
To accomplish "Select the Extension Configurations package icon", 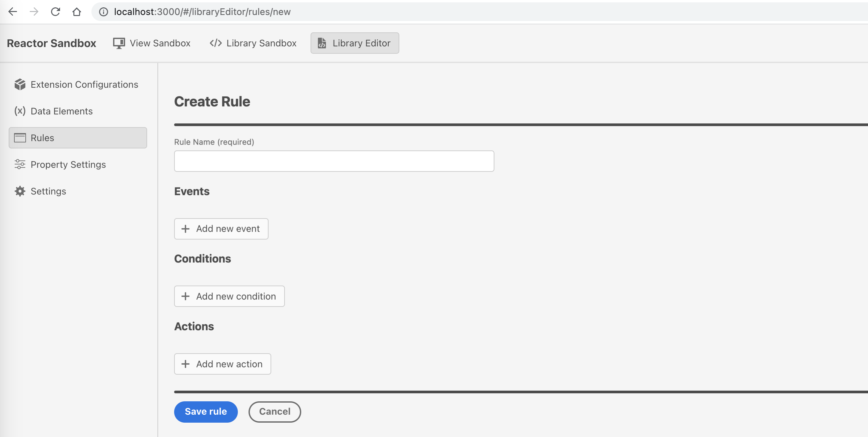I will [x=20, y=84].
